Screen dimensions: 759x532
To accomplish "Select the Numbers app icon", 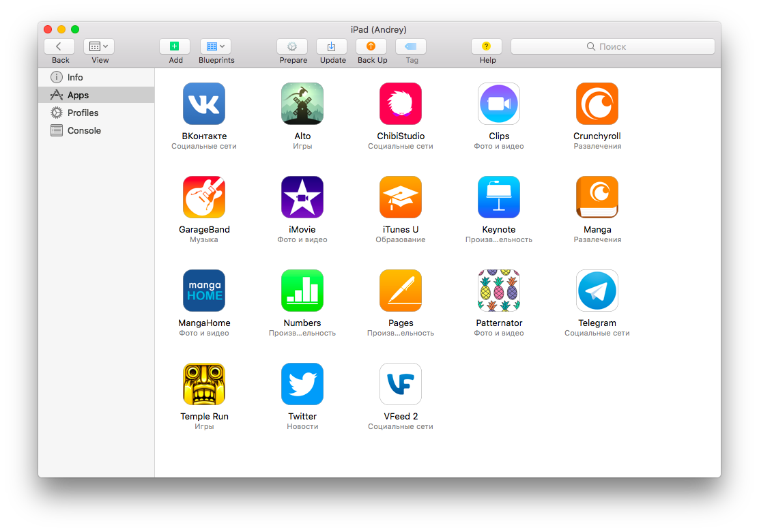I will (302, 290).
